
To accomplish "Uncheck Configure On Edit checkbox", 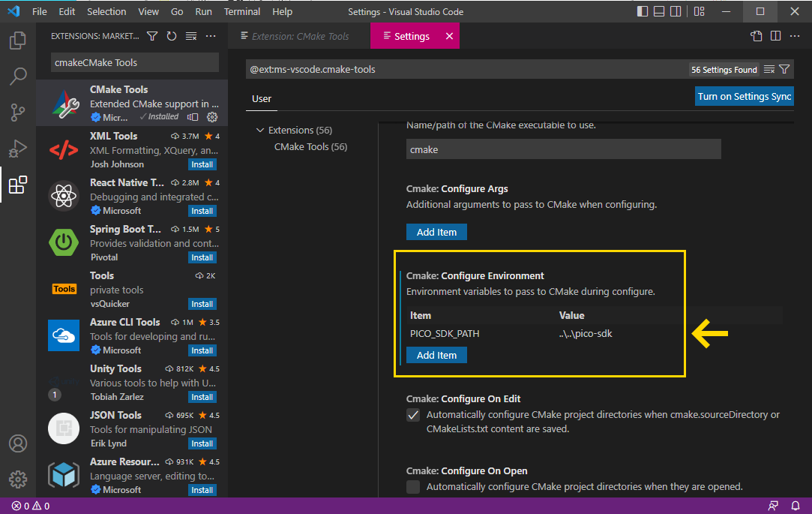I will click(412, 415).
